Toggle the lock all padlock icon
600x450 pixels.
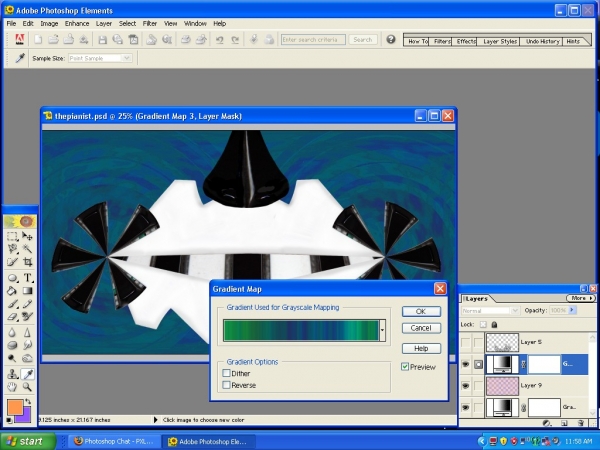tap(494, 324)
